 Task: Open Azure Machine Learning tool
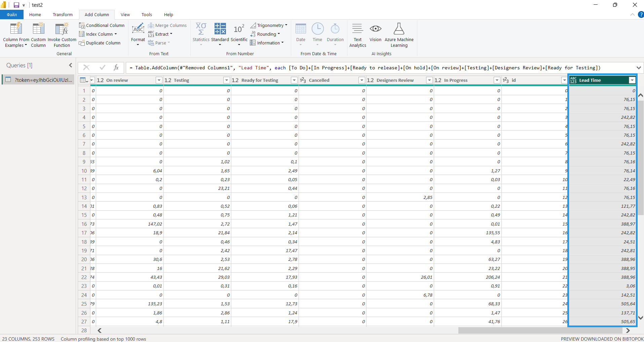399,30
